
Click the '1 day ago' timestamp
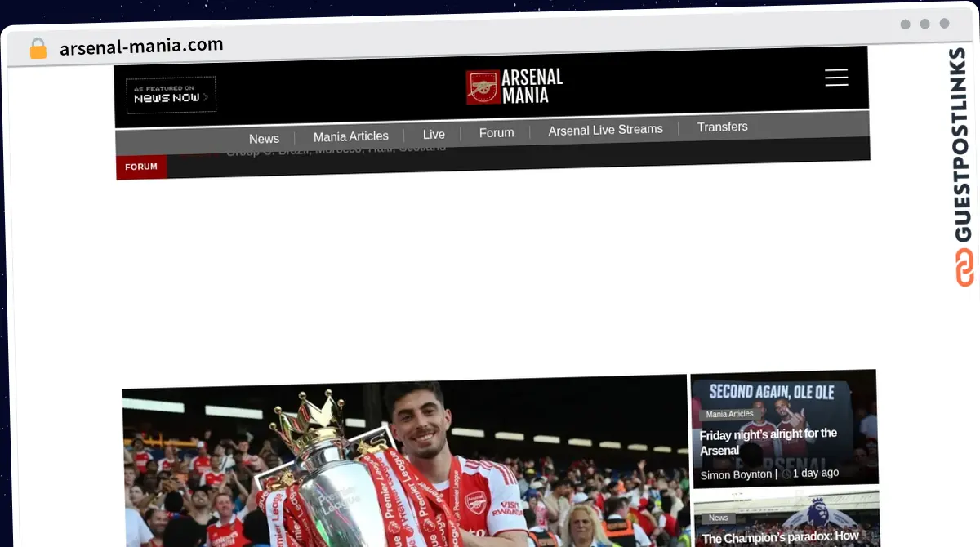816,473
